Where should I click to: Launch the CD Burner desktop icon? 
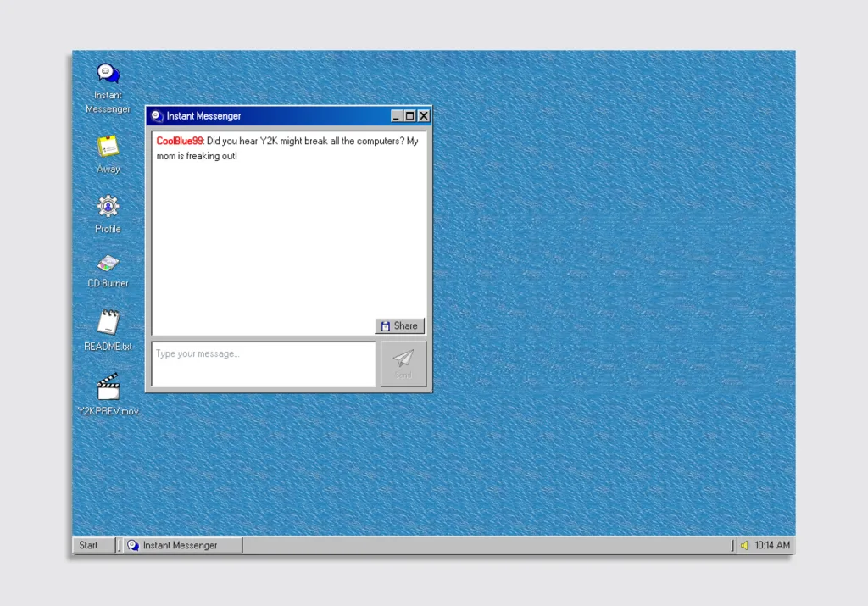pos(108,263)
